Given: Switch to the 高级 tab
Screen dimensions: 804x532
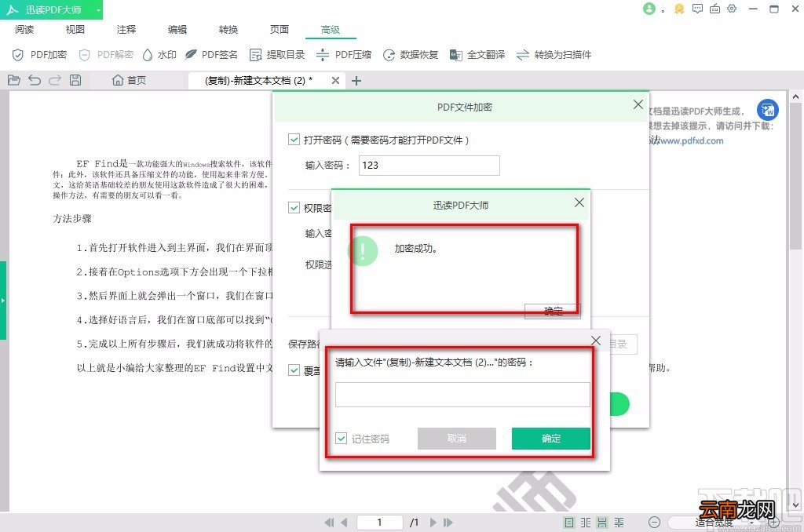Looking at the screenshot, I should pos(331,30).
